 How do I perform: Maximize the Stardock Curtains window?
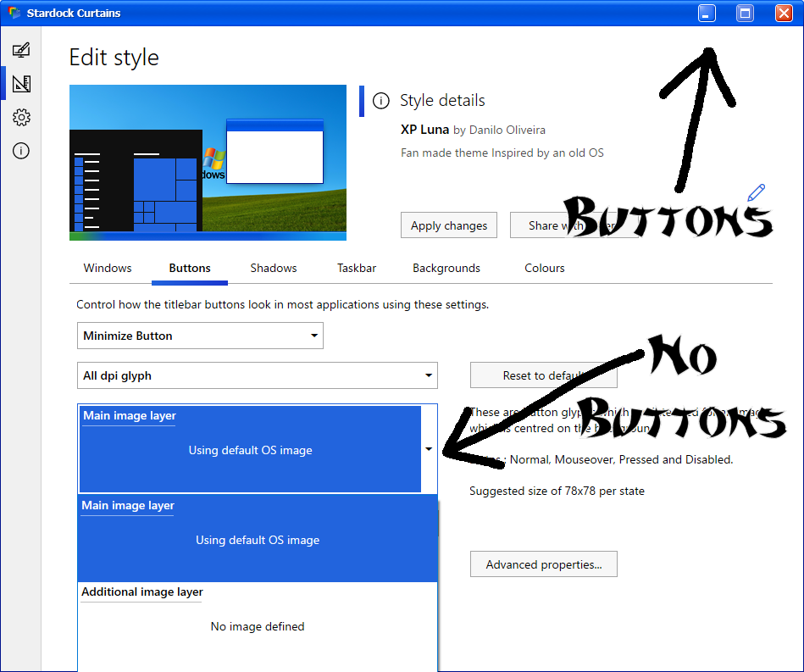pos(745,13)
